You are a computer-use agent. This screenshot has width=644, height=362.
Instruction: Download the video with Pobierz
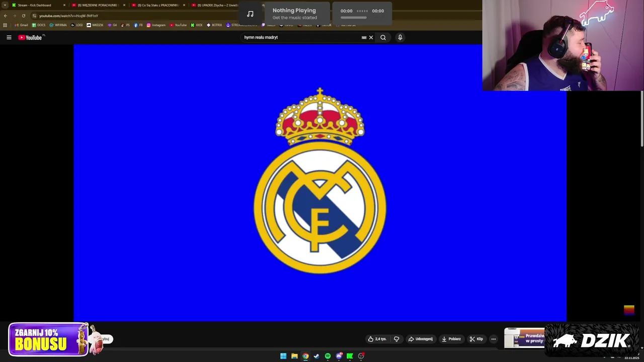[452, 339]
